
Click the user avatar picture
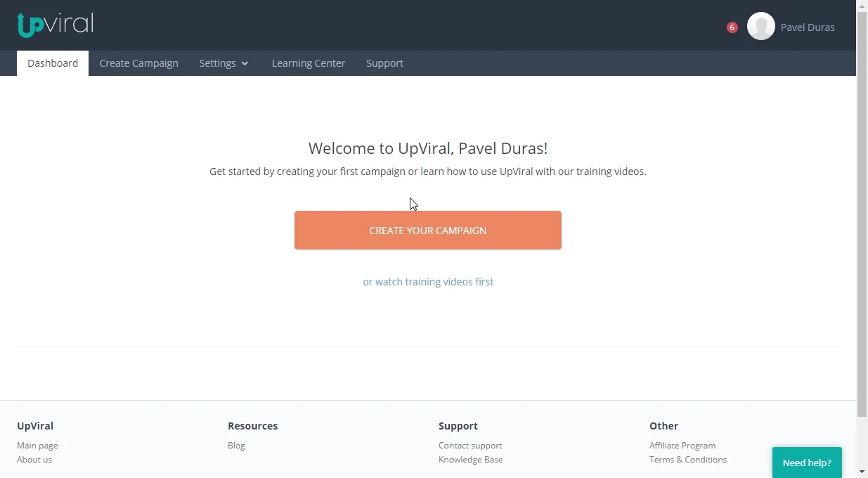tap(761, 26)
